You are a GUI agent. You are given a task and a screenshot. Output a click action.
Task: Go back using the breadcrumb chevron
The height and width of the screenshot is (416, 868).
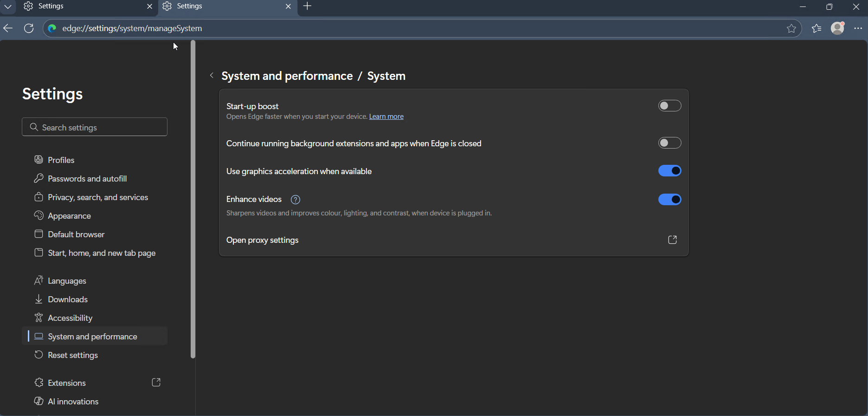click(212, 76)
